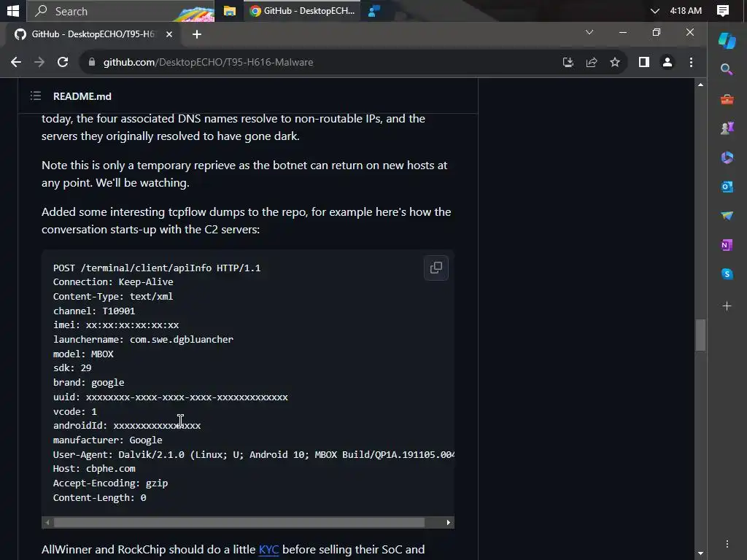Open the sidebar Search icon

click(x=727, y=69)
